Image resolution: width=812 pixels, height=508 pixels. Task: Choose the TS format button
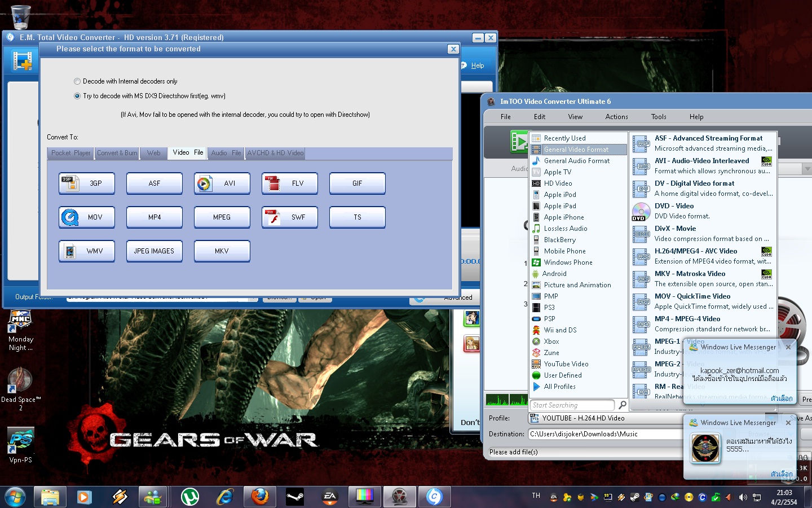point(358,217)
